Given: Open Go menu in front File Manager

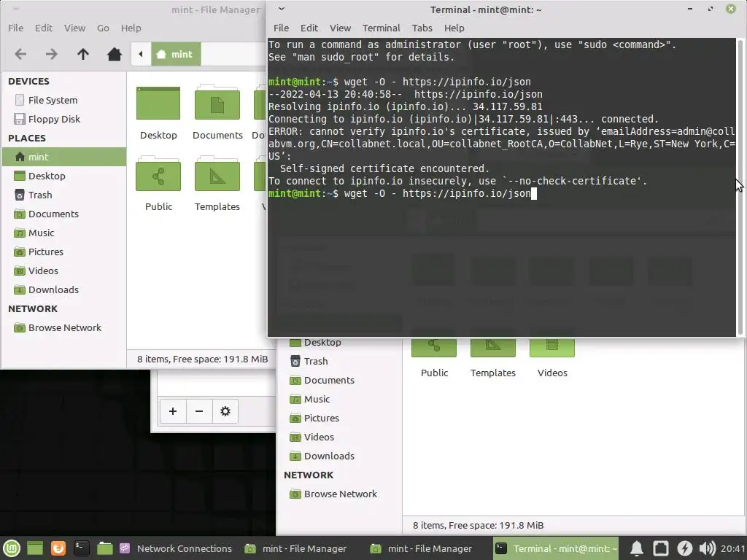Looking at the screenshot, I should click(103, 28).
